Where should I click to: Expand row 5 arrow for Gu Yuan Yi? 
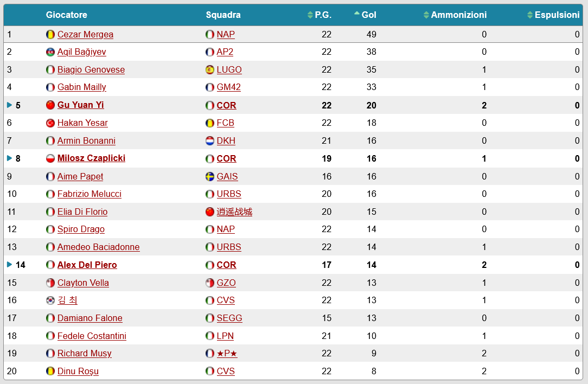9,105
